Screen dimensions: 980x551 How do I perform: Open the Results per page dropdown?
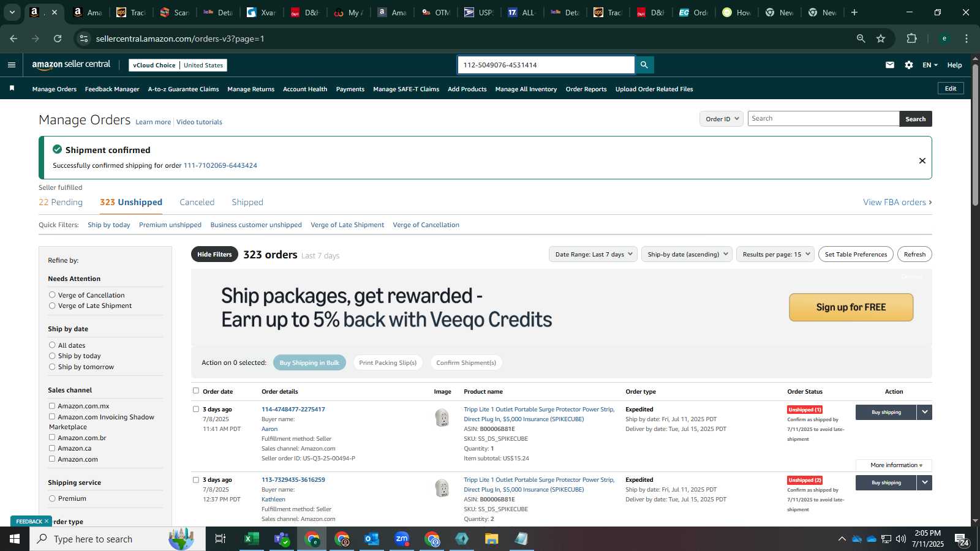776,254
